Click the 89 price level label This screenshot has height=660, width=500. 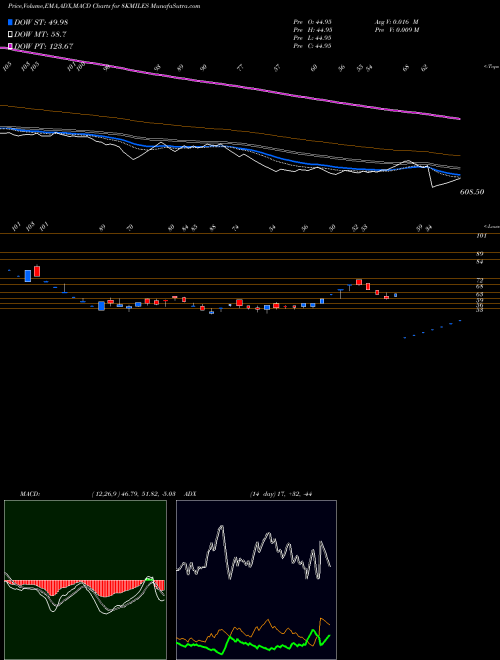click(x=480, y=254)
